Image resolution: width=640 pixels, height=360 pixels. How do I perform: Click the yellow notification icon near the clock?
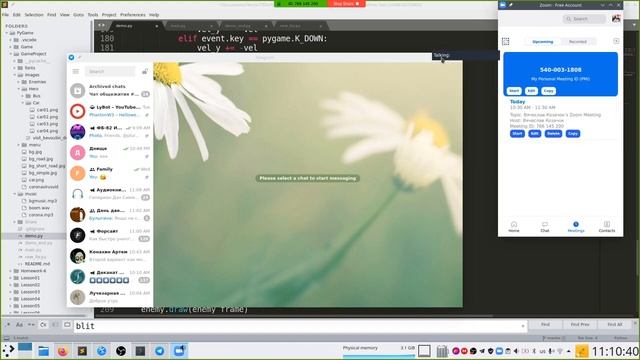582,351
